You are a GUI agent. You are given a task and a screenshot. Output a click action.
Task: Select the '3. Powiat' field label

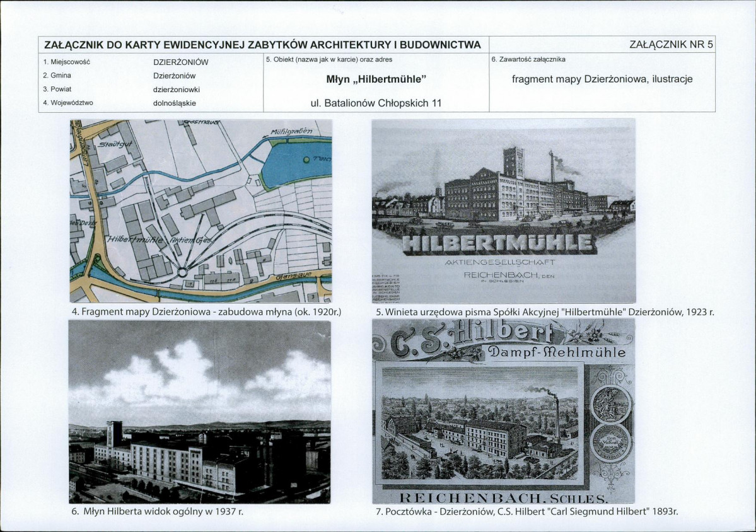tap(57, 89)
